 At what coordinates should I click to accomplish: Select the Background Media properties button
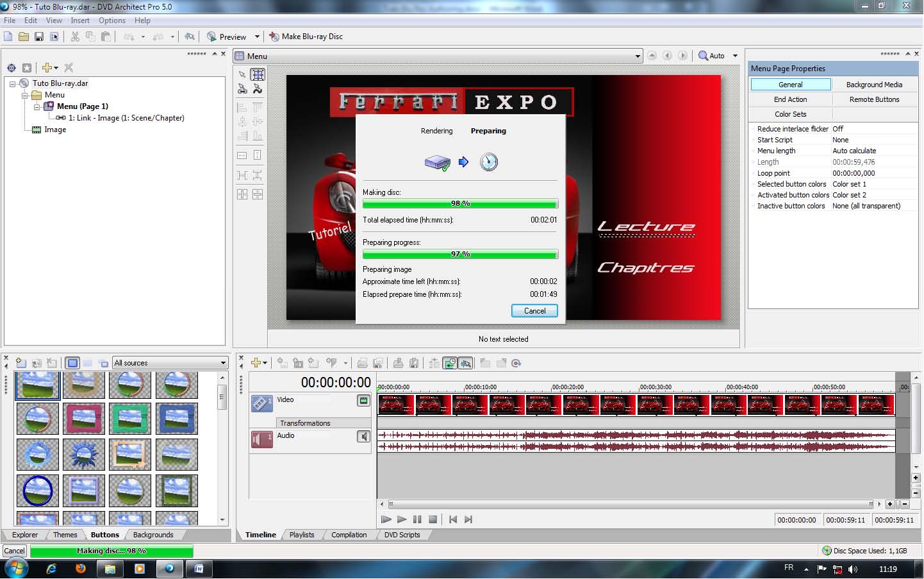pos(874,85)
